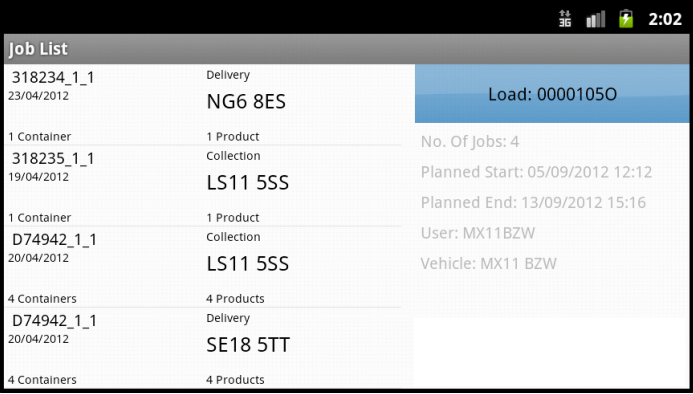Open job 318235_1_1 dated 19/04/2012

pyautogui.click(x=202, y=186)
